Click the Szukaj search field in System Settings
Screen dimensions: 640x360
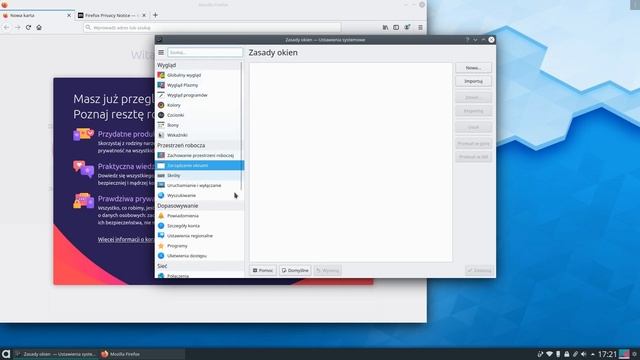click(205, 52)
